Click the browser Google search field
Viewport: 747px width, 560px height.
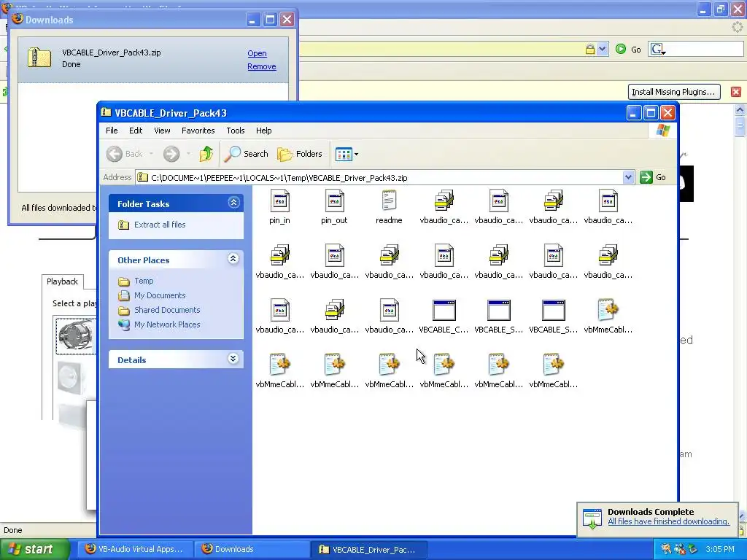pyautogui.click(x=704, y=49)
